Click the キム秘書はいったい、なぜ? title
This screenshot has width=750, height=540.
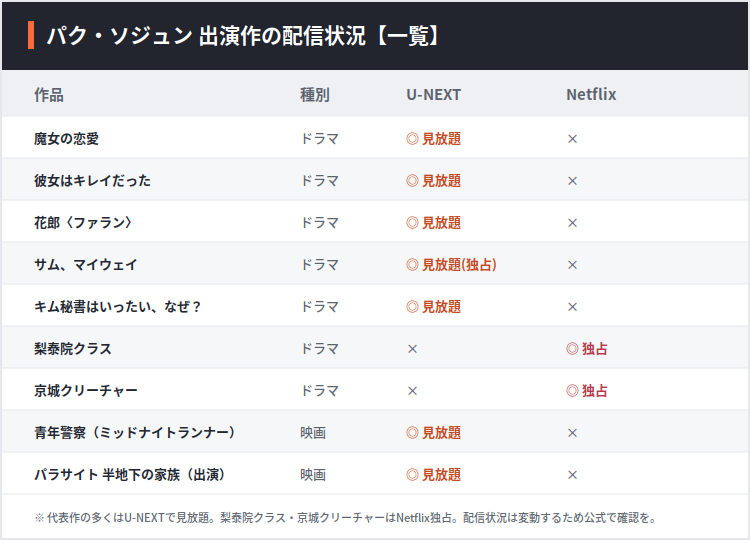[x=118, y=307]
